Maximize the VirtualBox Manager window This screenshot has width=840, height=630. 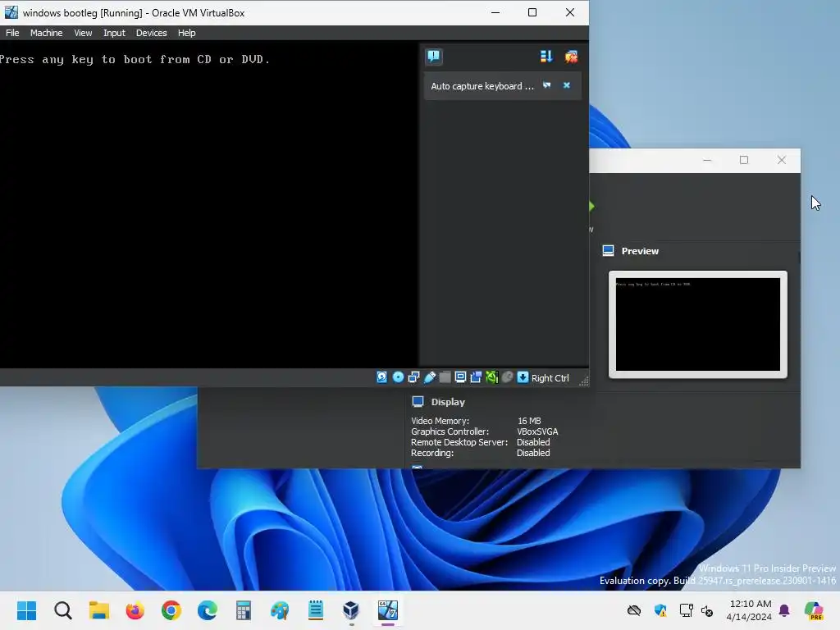pos(744,160)
